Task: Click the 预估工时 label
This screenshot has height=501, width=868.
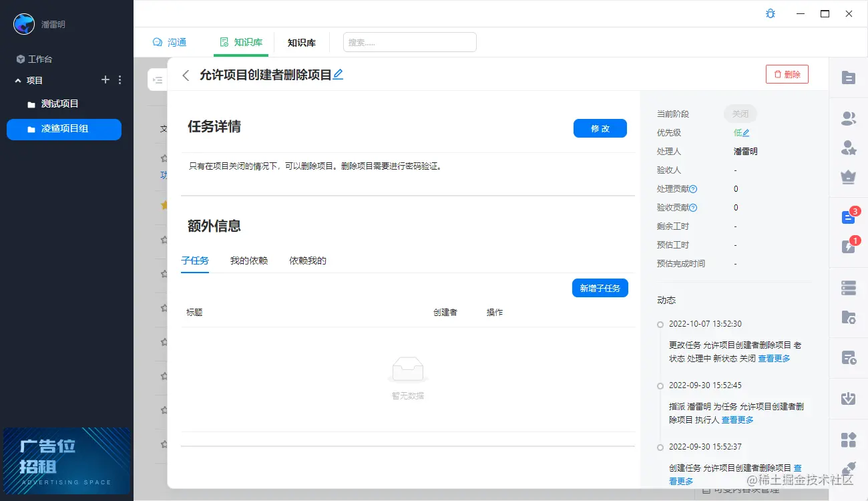Action: pos(673,245)
